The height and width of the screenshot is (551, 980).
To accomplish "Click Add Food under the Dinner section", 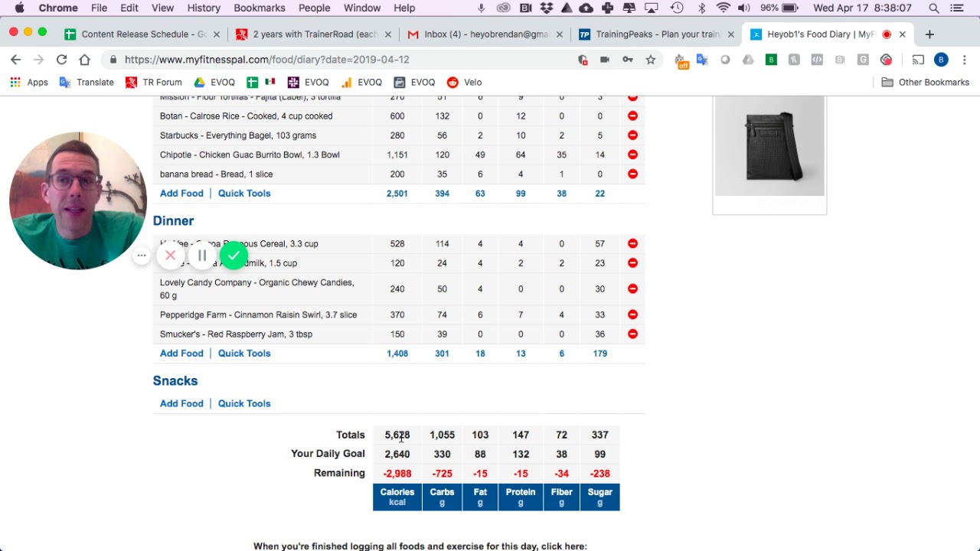I will pyautogui.click(x=181, y=354).
